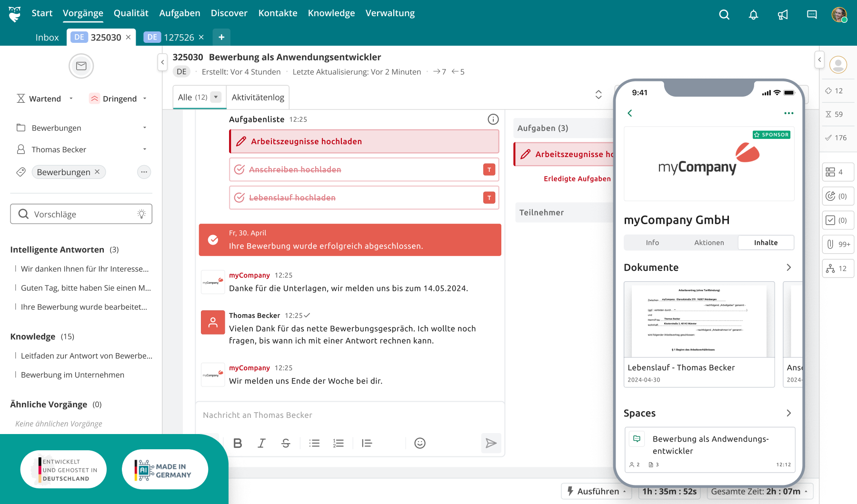857x504 pixels.
Task: Open Knowledge menu in top bar
Action: (x=331, y=13)
